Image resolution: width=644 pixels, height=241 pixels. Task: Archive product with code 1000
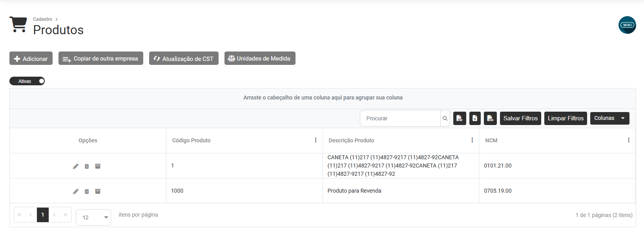point(98,191)
